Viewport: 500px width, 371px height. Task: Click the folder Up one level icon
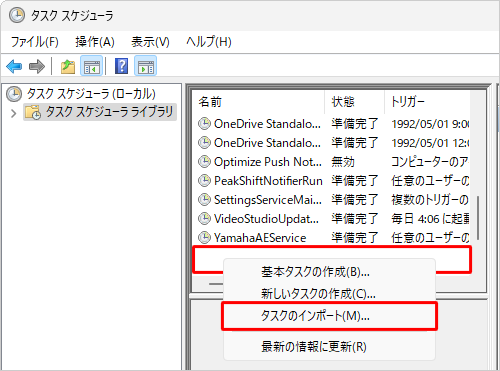pyautogui.click(x=68, y=66)
